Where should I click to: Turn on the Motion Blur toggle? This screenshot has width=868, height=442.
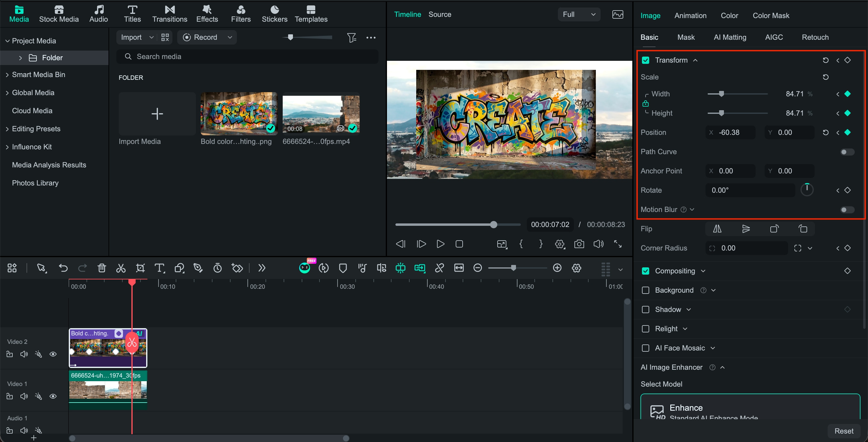[847, 210]
